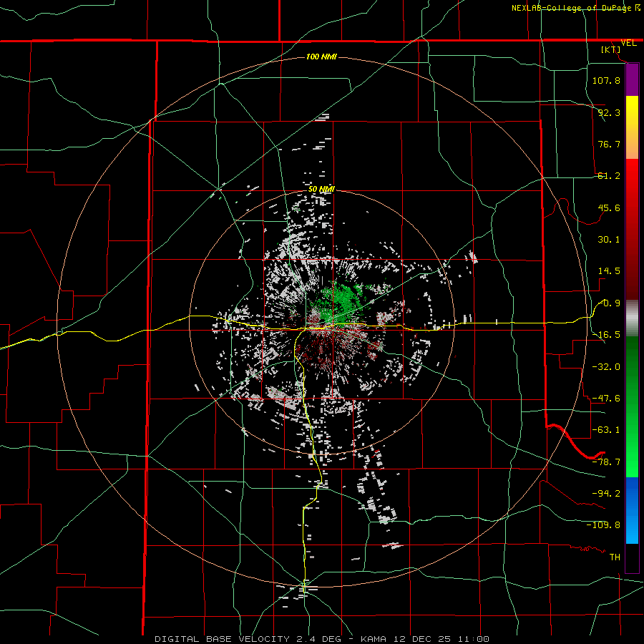The width and height of the screenshot is (644, 644).
Task: Click the purple segment of the color bar
Action: 632,80
